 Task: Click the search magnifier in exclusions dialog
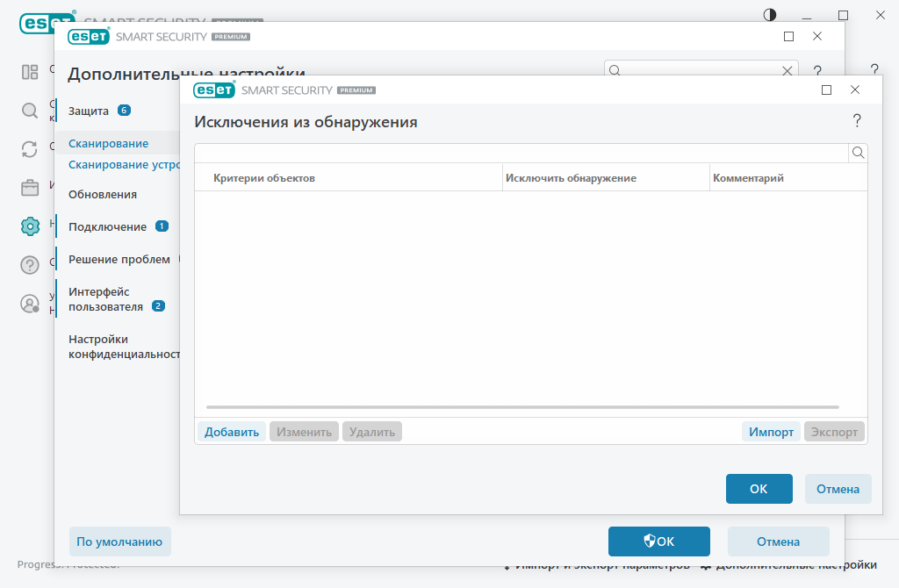(x=858, y=153)
